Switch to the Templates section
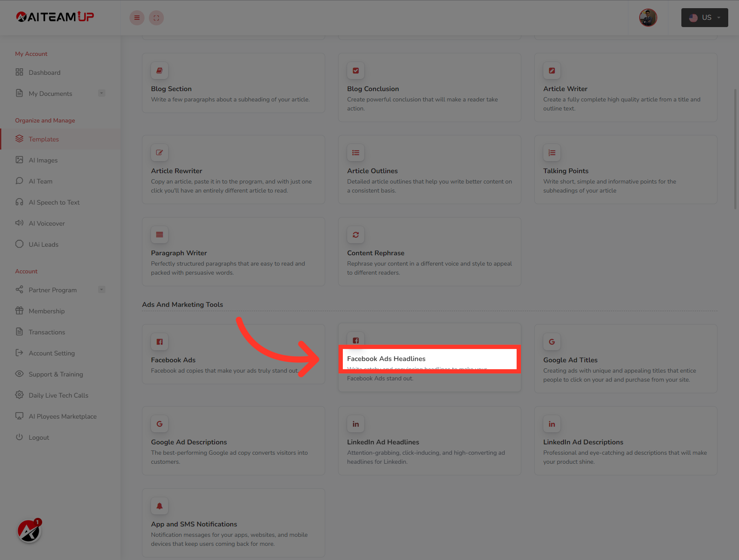The height and width of the screenshot is (560, 739). pos(43,139)
